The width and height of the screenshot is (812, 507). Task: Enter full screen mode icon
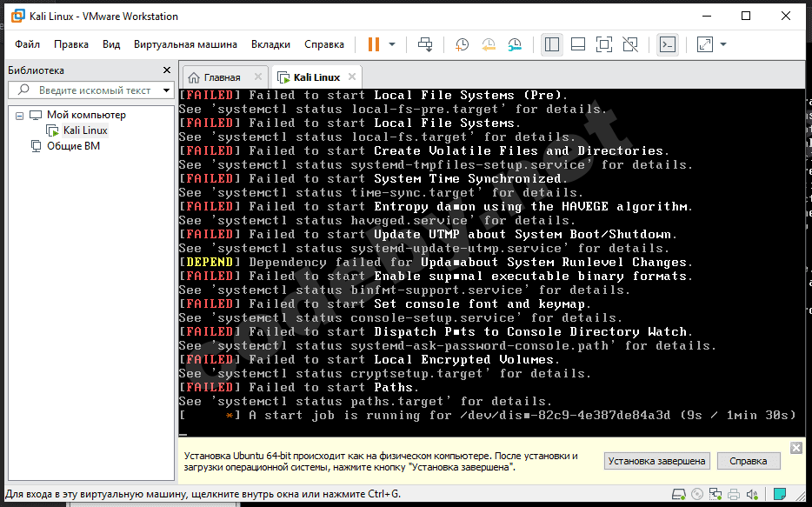(604, 44)
